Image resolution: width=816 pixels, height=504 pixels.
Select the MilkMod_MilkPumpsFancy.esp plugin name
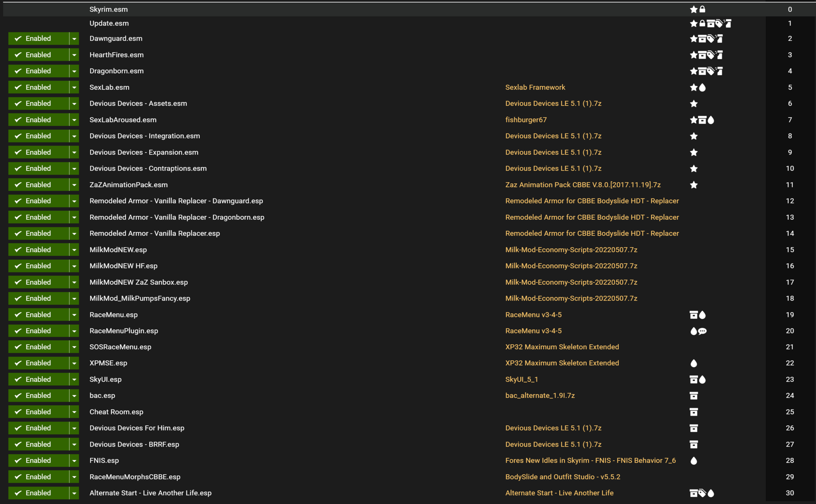coord(140,298)
